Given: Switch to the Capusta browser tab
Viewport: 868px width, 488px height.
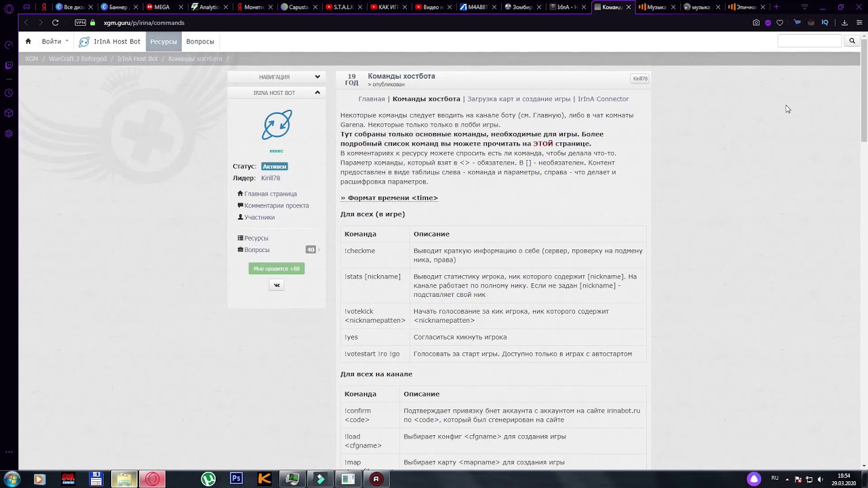Looking at the screenshot, I should [x=298, y=7].
